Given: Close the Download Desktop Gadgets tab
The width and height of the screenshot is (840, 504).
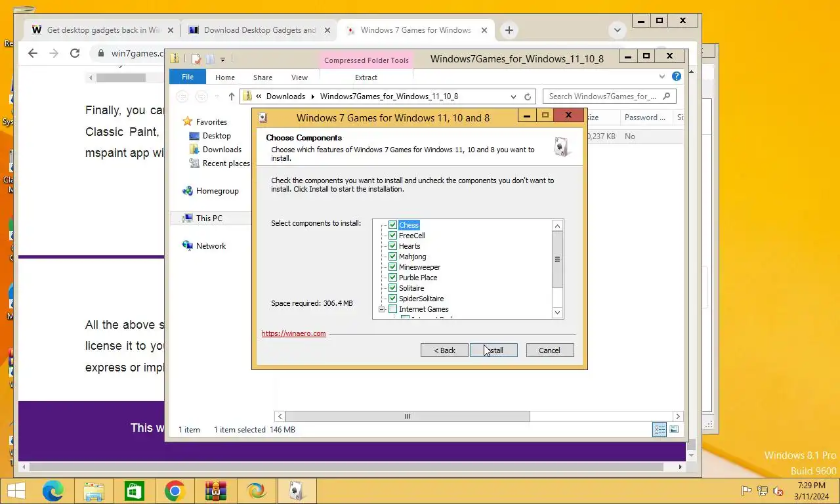Looking at the screenshot, I should (327, 30).
